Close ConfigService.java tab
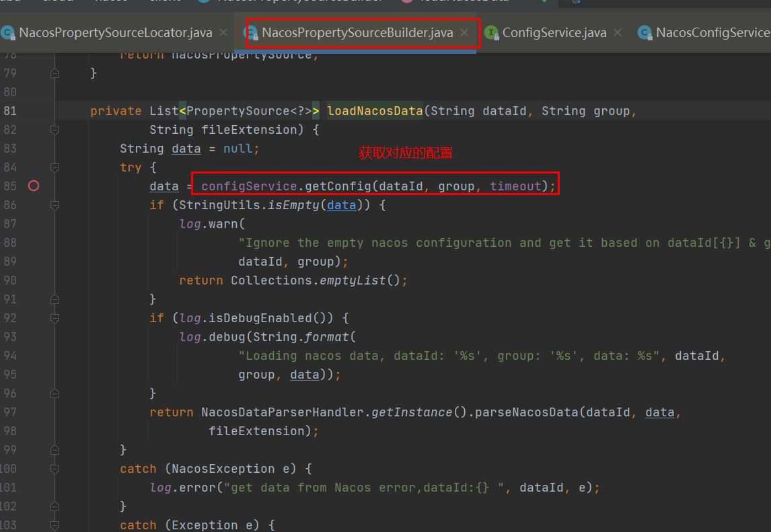The height and width of the screenshot is (532, 771). point(618,32)
